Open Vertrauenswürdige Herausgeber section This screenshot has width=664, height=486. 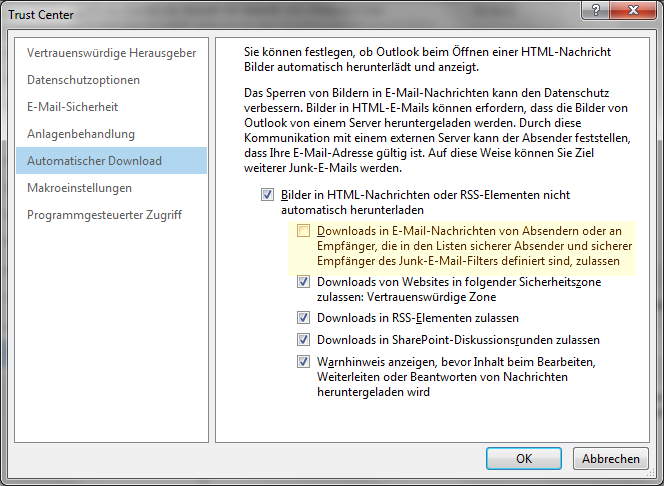[x=111, y=53]
